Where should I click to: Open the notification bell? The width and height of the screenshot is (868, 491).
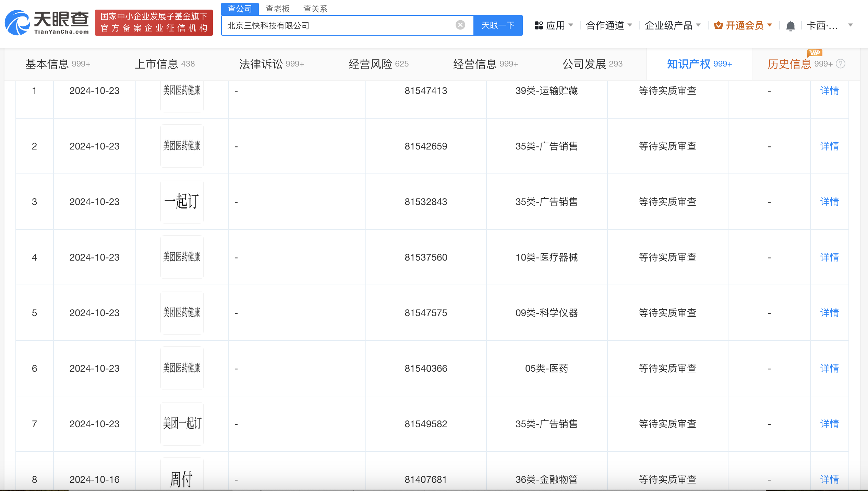pyautogui.click(x=790, y=26)
